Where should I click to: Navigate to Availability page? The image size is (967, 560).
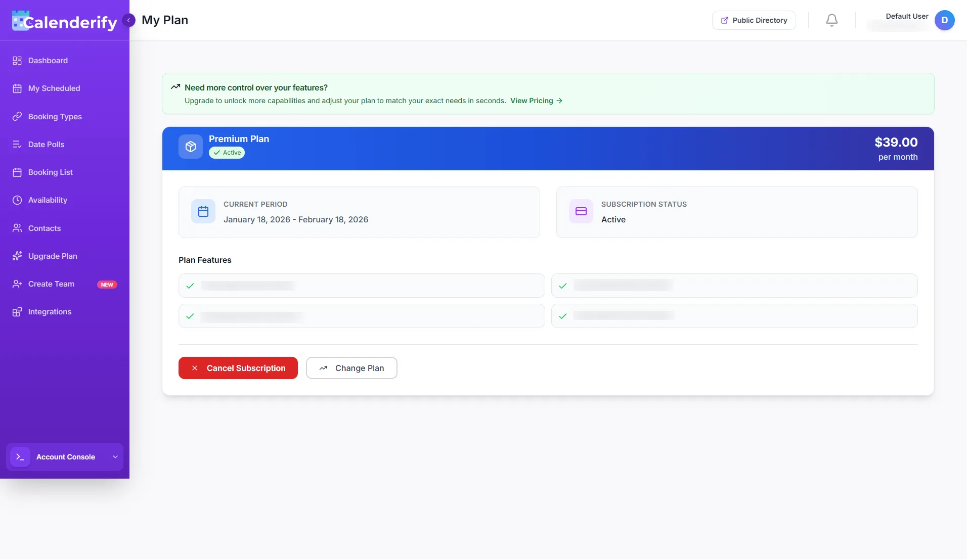[x=48, y=200]
